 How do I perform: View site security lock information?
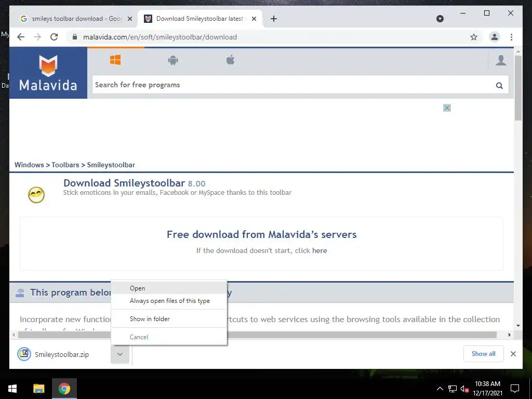75,37
